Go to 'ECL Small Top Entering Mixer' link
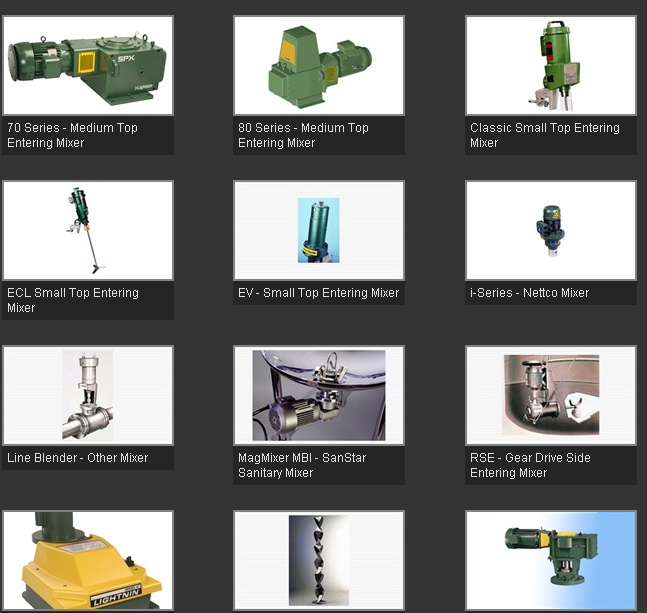 click(72, 300)
